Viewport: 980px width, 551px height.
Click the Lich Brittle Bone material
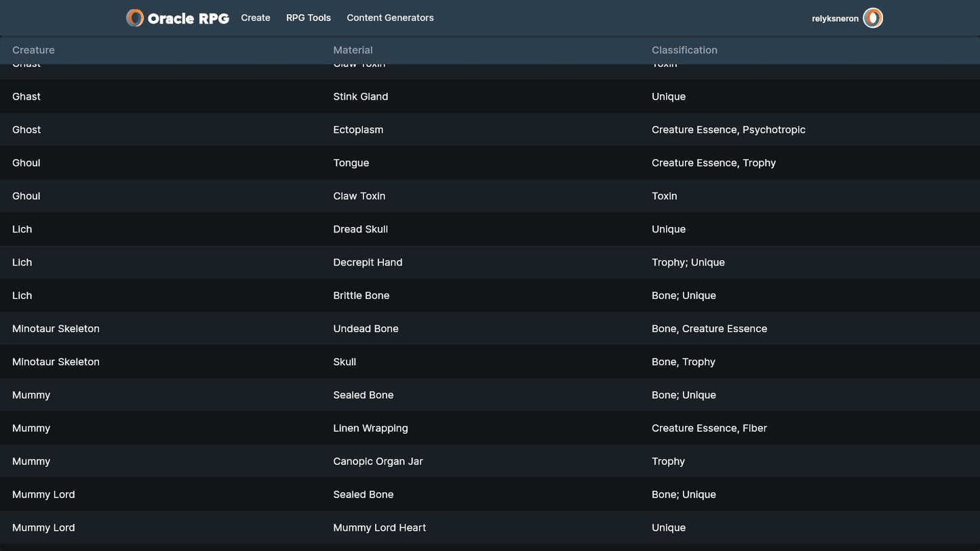click(361, 296)
